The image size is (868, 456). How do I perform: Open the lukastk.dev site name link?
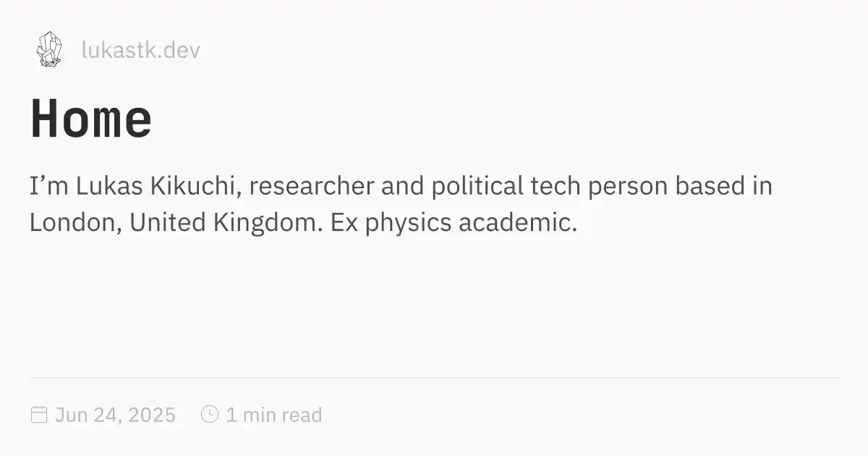[140, 51]
